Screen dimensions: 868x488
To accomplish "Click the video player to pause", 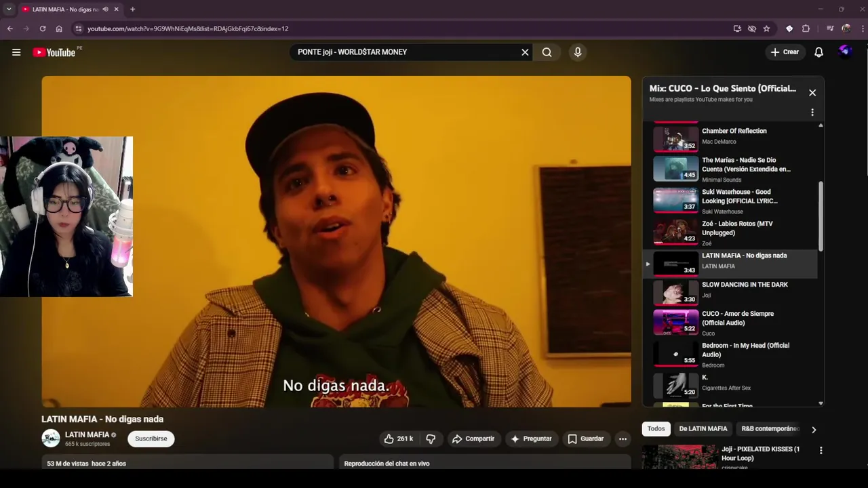I will [x=336, y=241].
